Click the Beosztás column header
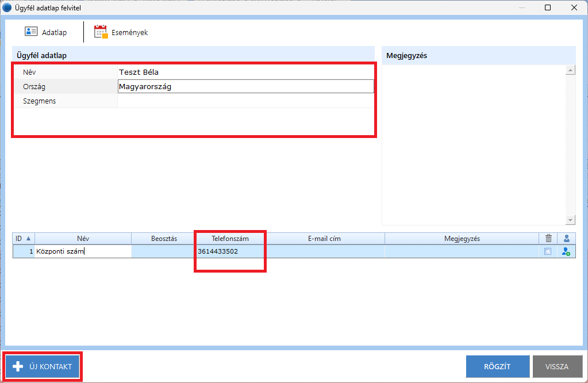The image size is (588, 383). 164,238
